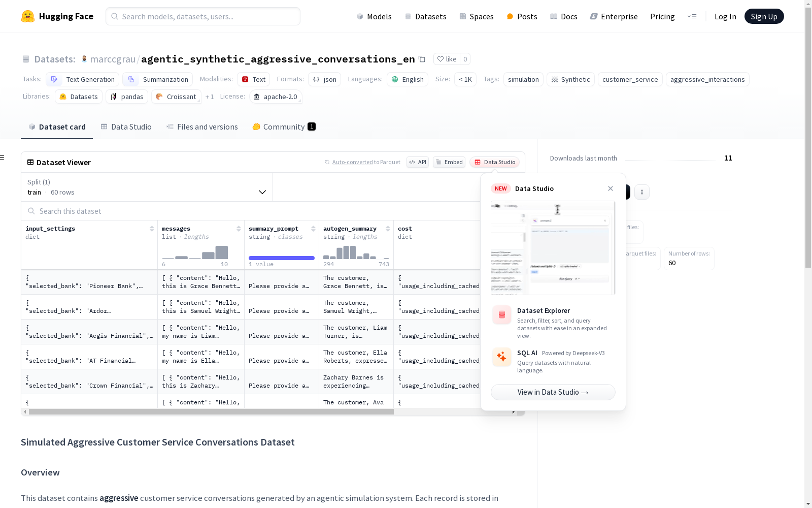812x508 pixels.
Task: Switch to the Data Studio tab
Action: coord(126,127)
